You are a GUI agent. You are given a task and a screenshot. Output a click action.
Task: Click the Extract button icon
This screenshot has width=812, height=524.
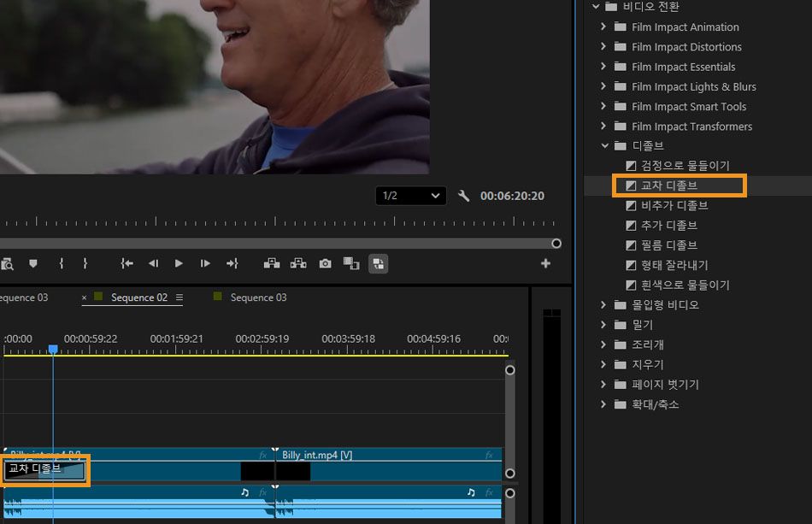click(298, 263)
